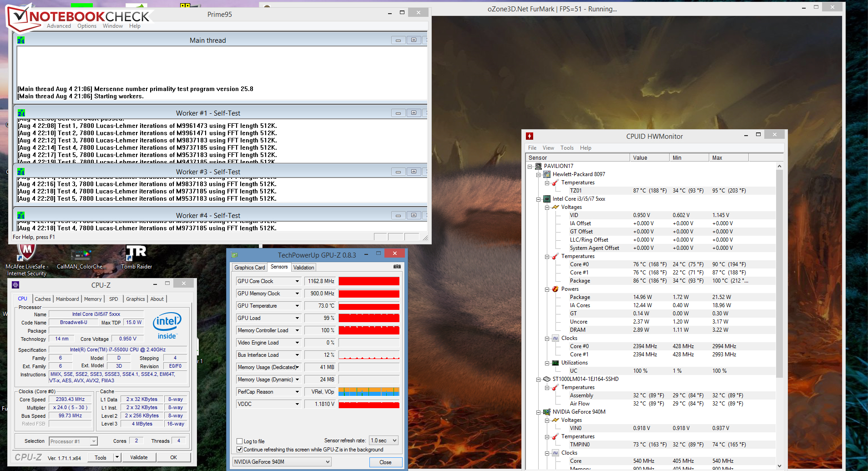Click the Intel Core processor chip icon in HWMonitor
Screen dimensions: 868x471
click(547, 199)
